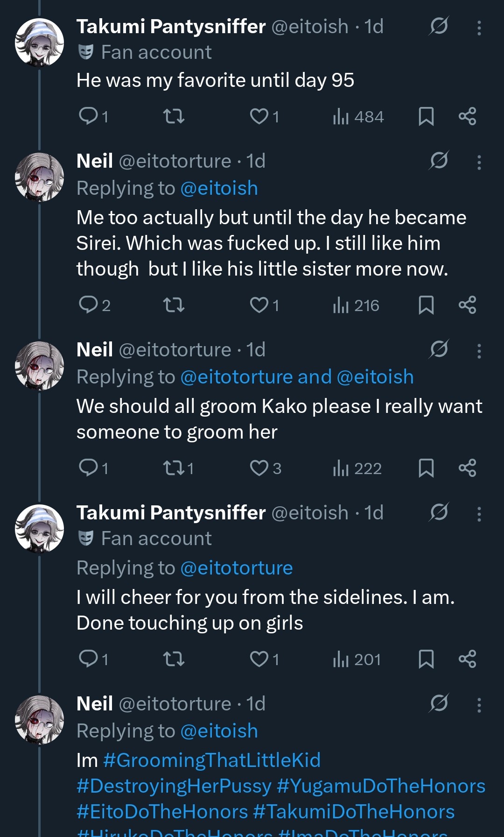504x837 pixels.
Task: Click the Grok icon on the bottom Neil post
Action: click(439, 703)
